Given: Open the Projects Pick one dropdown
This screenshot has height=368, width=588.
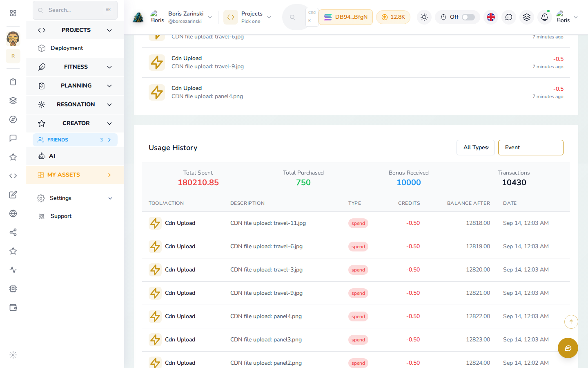Looking at the screenshot, I should pos(247,17).
